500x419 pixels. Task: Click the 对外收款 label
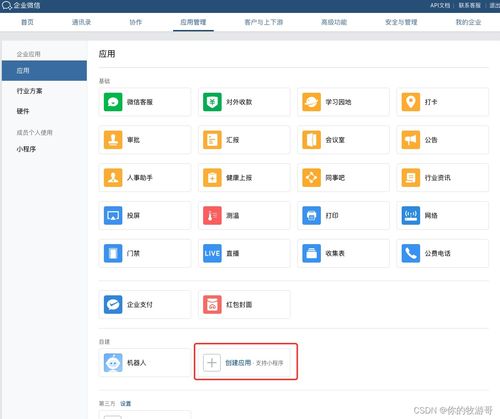(x=239, y=102)
